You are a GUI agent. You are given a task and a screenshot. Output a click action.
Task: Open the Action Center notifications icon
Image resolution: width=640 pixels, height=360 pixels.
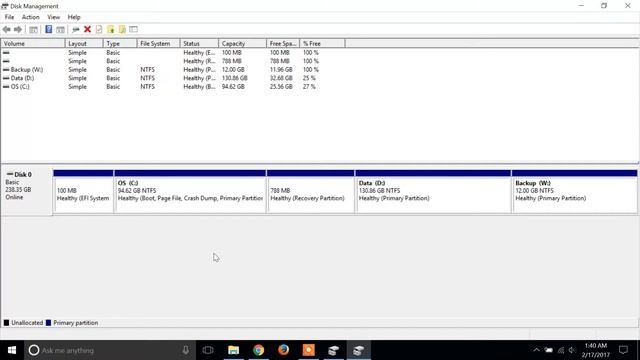click(623, 350)
